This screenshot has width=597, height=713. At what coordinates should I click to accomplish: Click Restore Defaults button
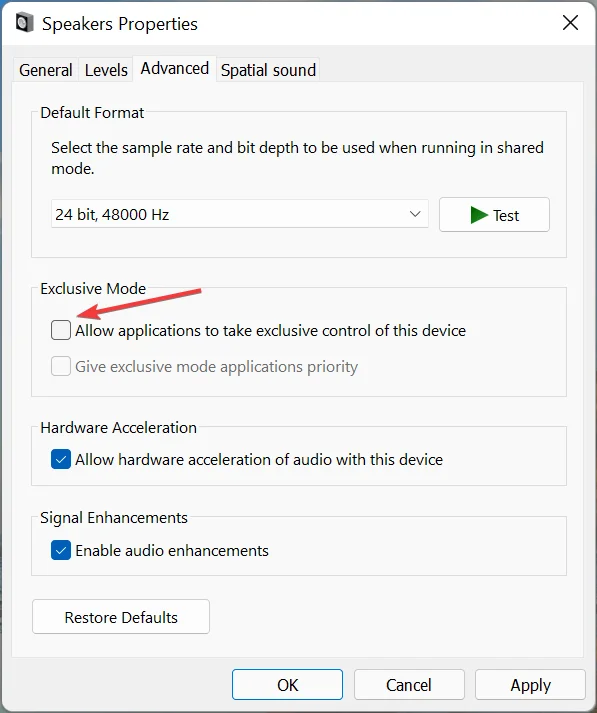pyautogui.click(x=121, y=617)
